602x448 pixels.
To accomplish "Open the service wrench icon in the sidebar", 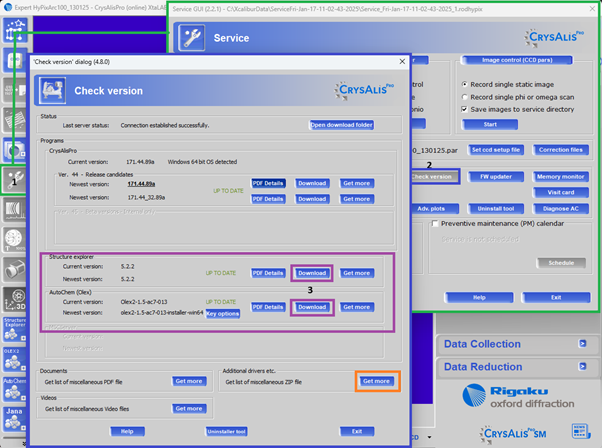I will (x=15, y=180).
